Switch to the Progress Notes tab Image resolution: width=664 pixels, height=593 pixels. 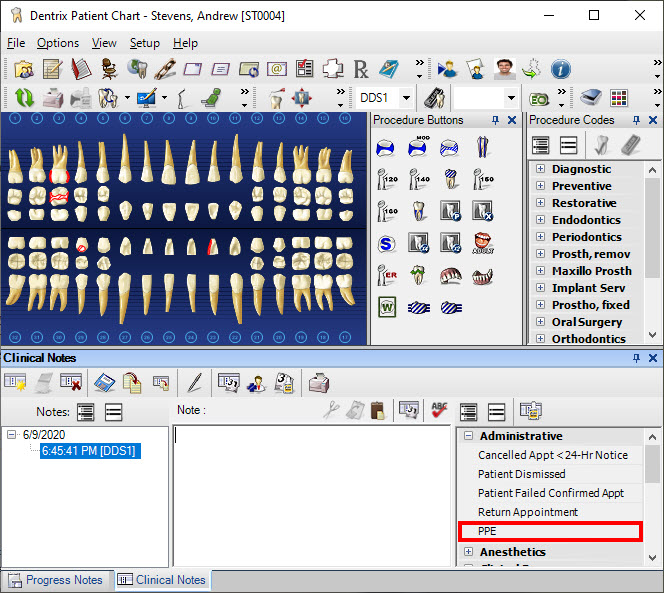click(x=57, y=580)
